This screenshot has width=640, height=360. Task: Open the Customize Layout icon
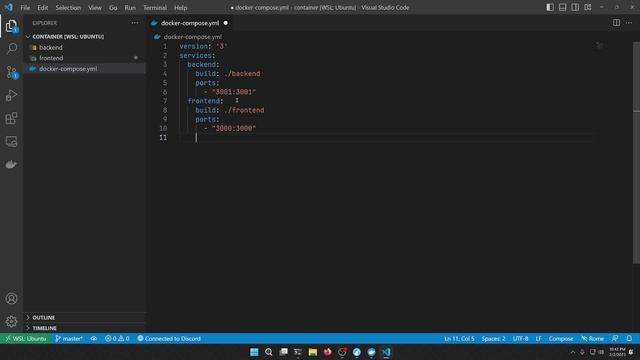point(588,7)
